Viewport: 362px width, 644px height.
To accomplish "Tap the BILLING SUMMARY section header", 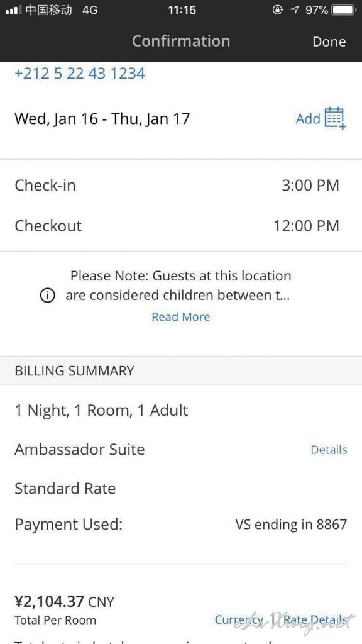I will 181,370.
